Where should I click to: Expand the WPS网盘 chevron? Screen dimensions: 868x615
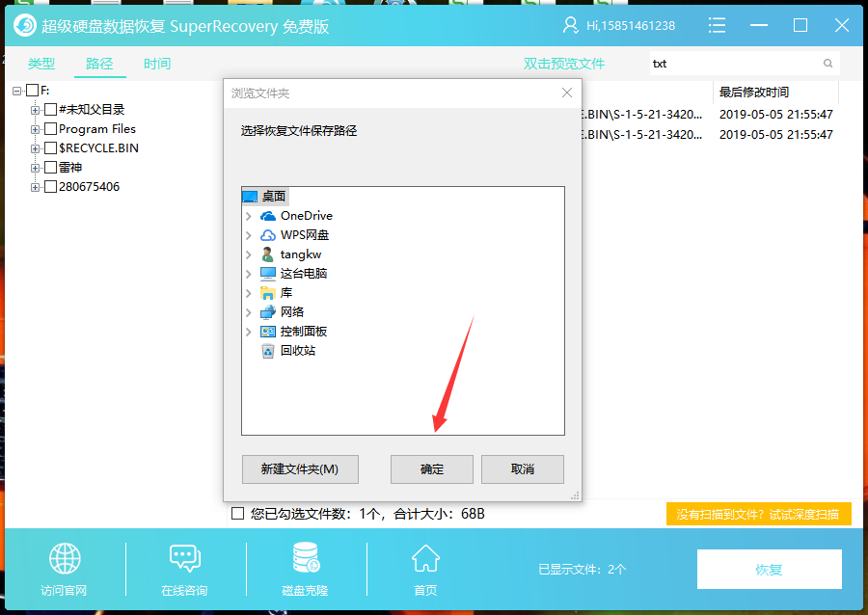[x=249, y=235]
